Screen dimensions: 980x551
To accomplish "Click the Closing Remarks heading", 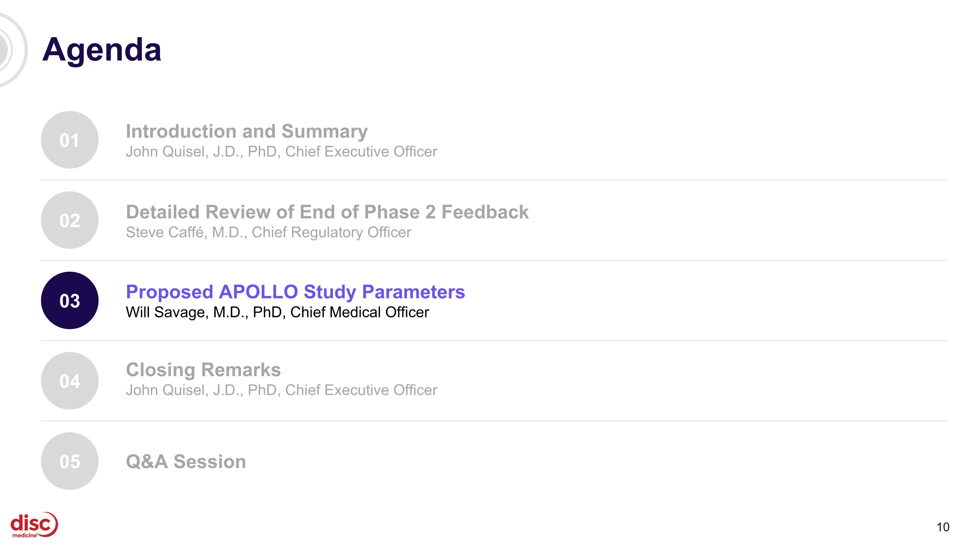I will (204, 370).
